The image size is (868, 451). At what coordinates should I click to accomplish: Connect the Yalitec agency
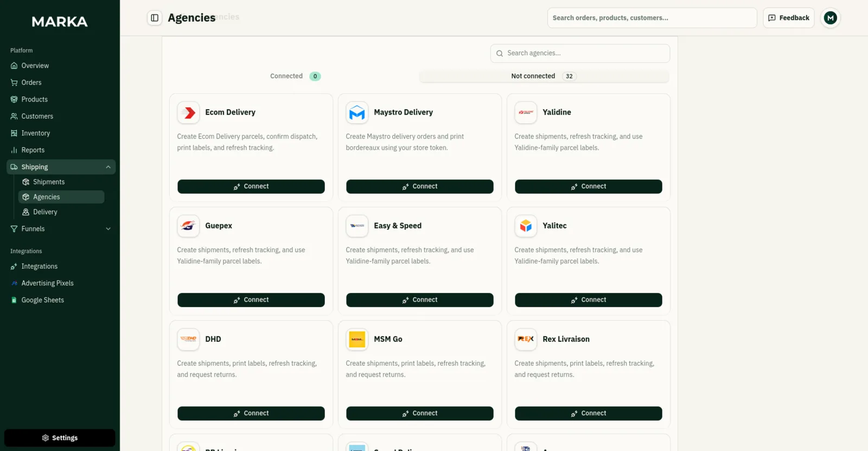589,300
